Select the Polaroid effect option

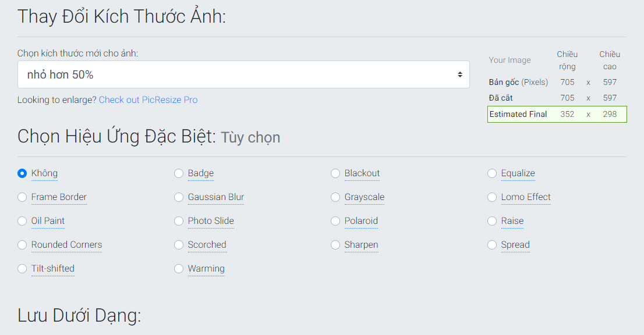pyautogui.click(x=335, y=221)
